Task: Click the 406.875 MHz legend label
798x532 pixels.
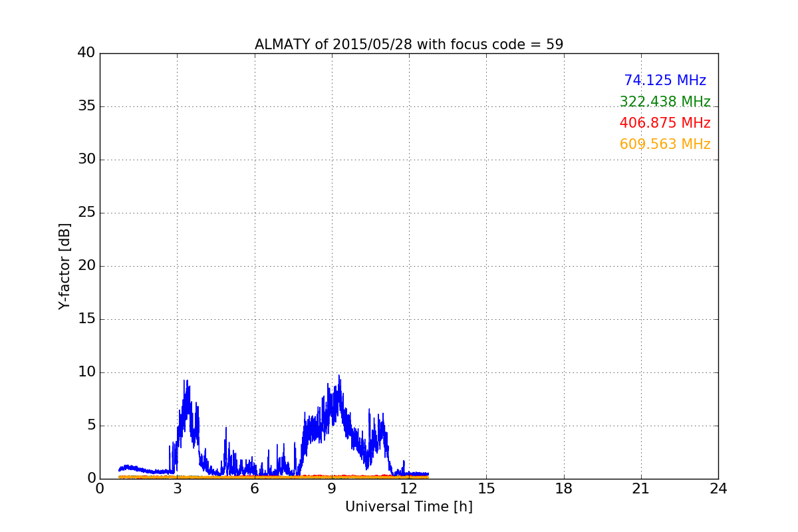Action: click(x=665, y=123)
